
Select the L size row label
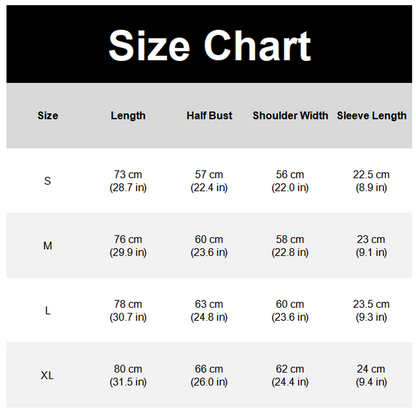48,311
